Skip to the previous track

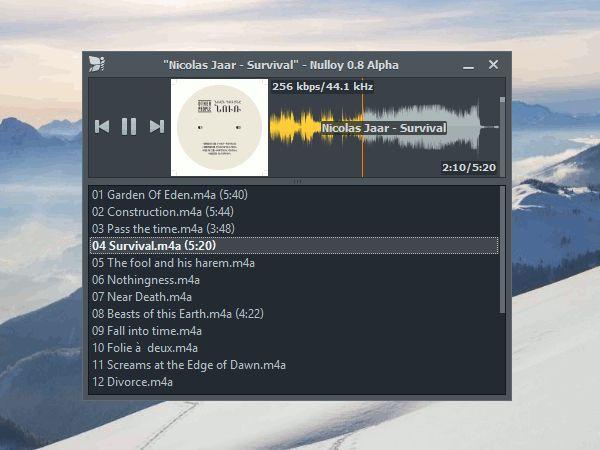click(102, 127)
